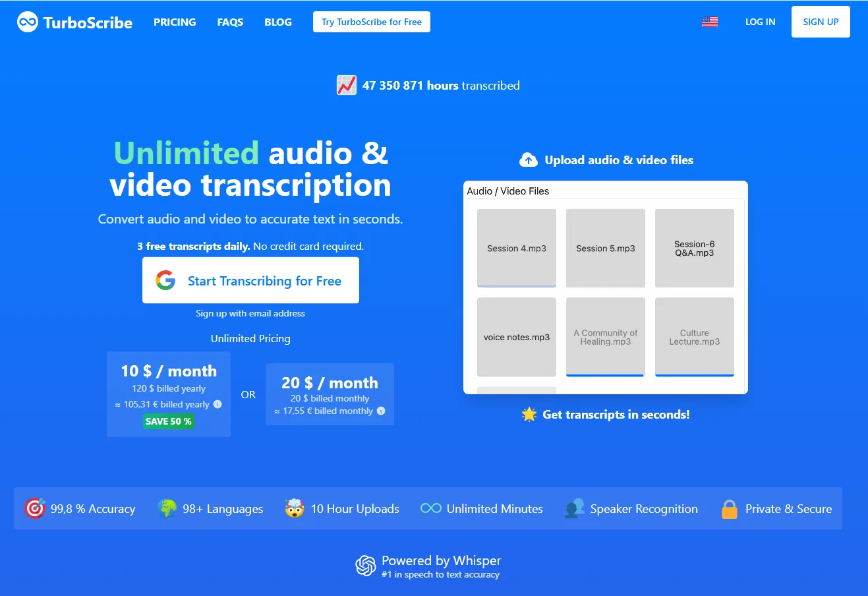Select Session 4.mp3 file thumbnail
The height and width of the screenshot is (596, 868).
pyautogui.click(x=517, y=248)
